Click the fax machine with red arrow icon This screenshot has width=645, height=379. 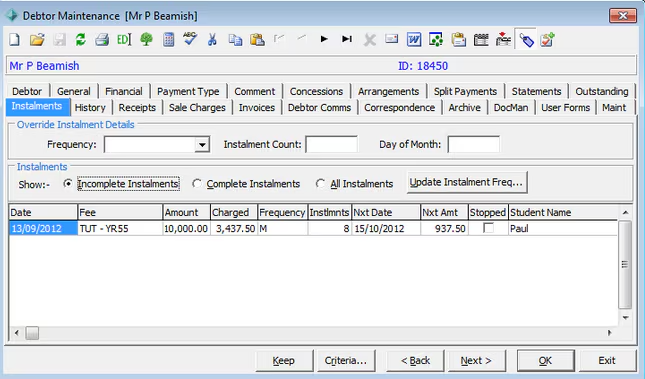[503, 40]
